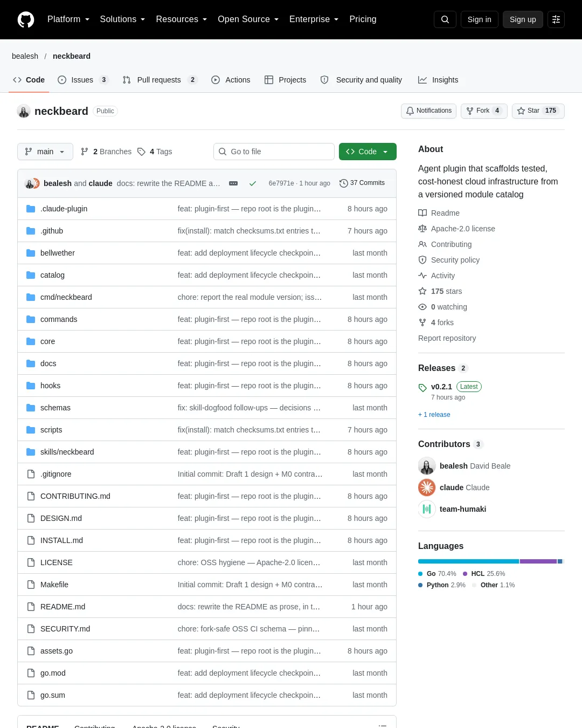Screen dimensions: 582x728
Task: Click the commit status green checkmark
Action: coord(252,183)
